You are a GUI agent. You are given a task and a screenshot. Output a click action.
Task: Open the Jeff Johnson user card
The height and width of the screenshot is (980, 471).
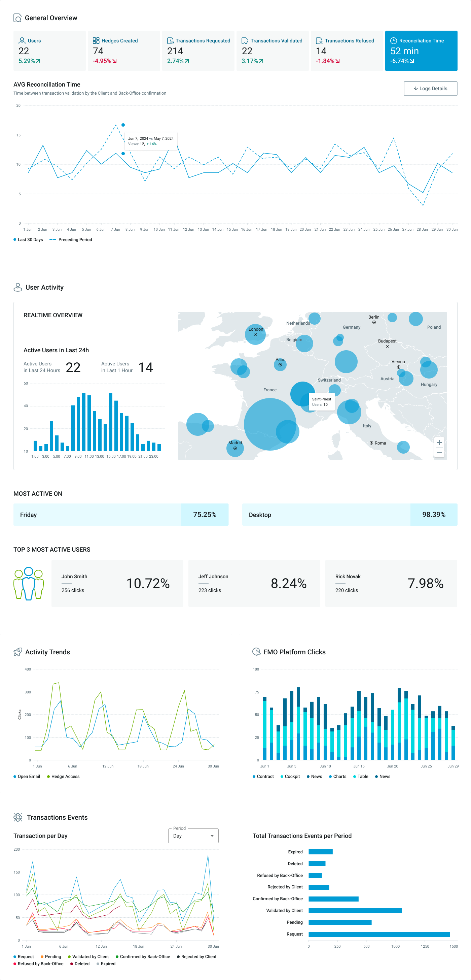254,583
